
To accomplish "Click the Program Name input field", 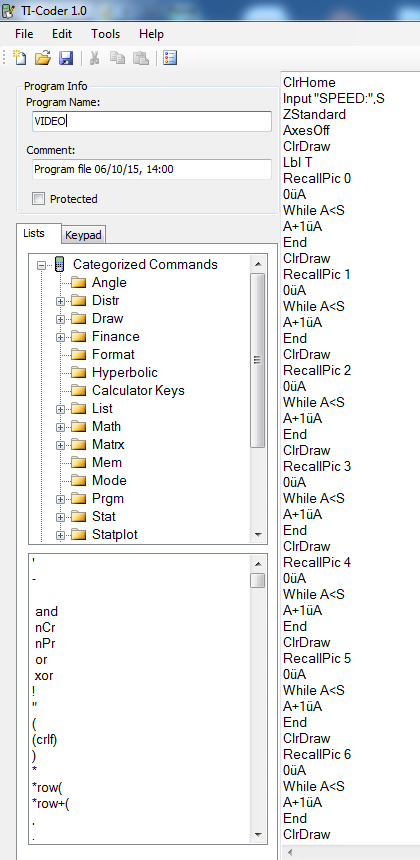I will [x=152, y=122].
